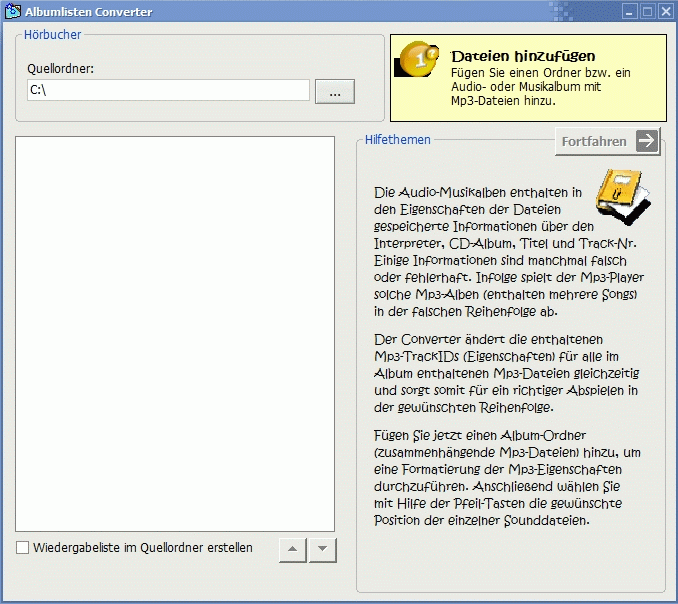678x604 pixels.
Task: Move track down with the down arrow
Action: [x=322, y=550]
